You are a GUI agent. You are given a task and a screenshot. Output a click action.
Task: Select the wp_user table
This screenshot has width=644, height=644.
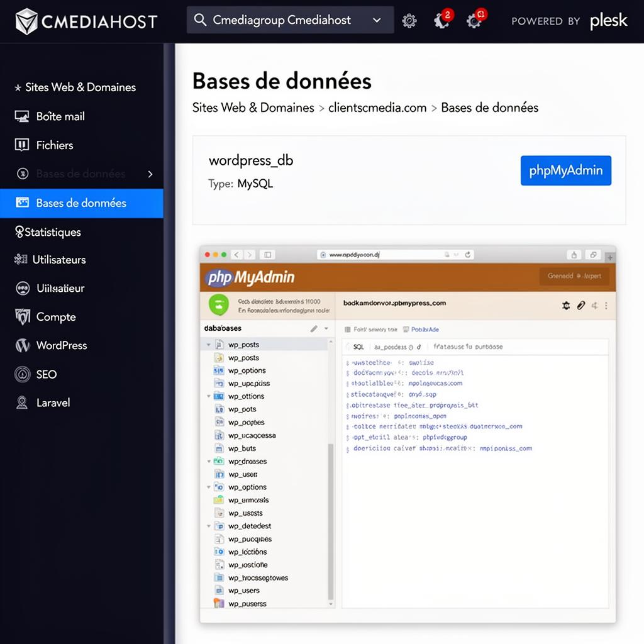[243, 474]
